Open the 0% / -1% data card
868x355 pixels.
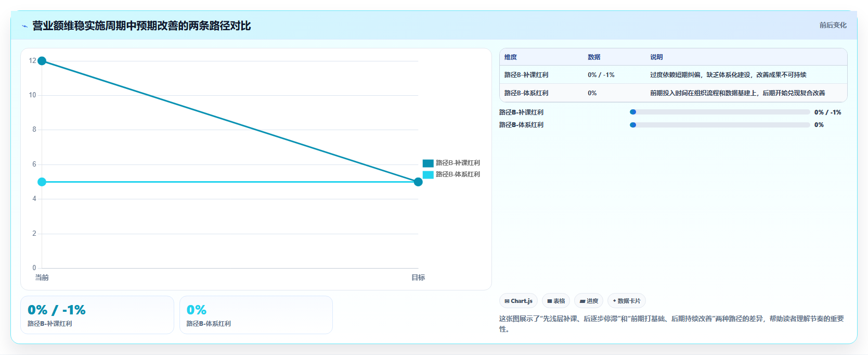[97, 315]
